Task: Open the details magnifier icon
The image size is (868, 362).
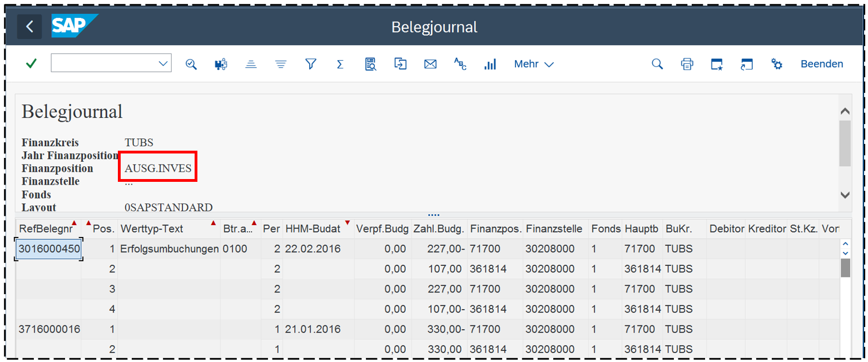Action: coord(191,64)
